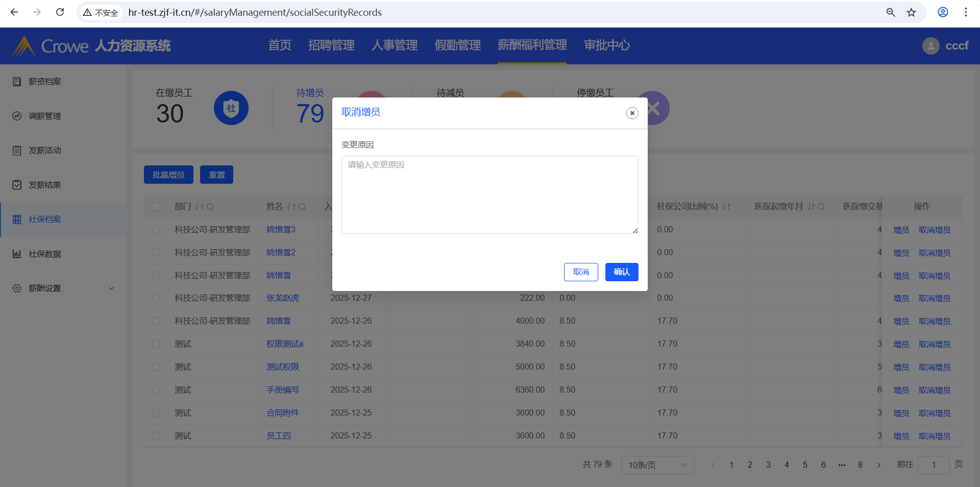Click the 调薪管理 sidebar icon
980x487 pixels.
coord(17,116)
